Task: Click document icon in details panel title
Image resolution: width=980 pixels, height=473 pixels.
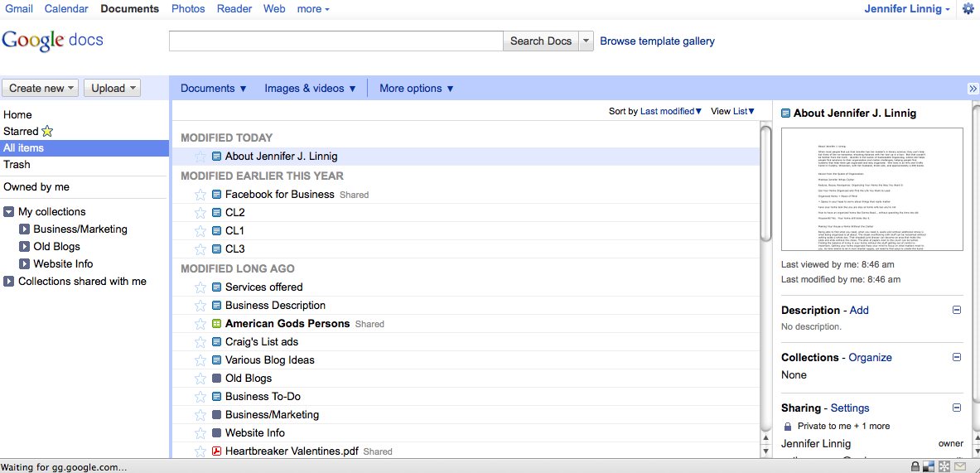Action: 785,113
